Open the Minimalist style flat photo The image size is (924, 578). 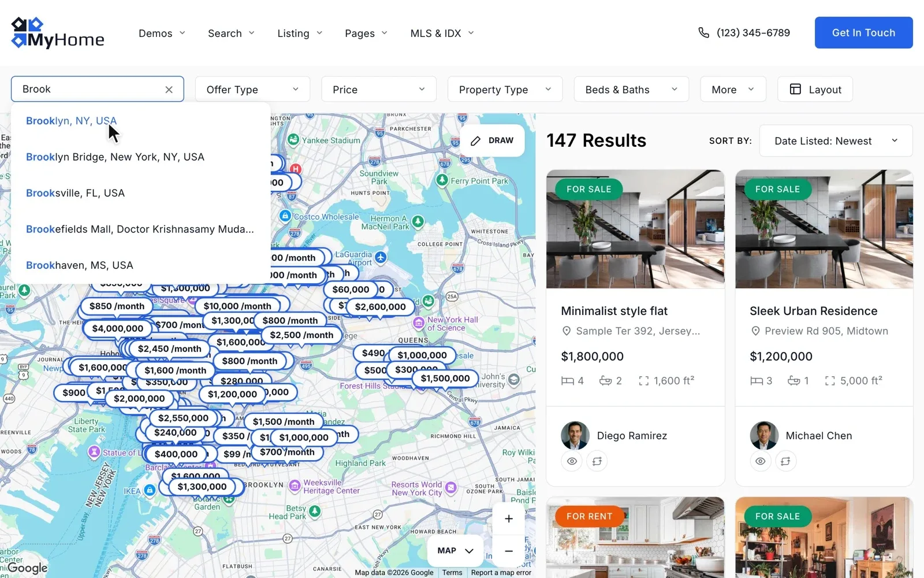click(x=635, y=229)
